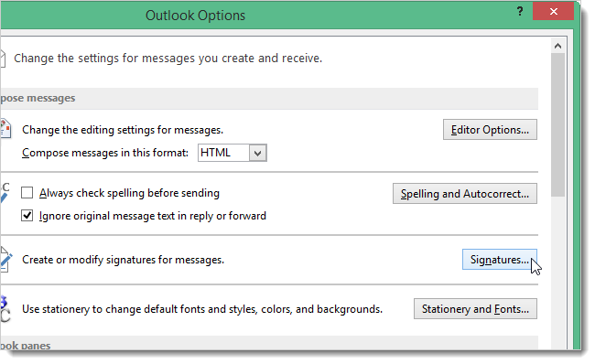Expand the compose message format dropdown
Image resolution: width=595 pixels, height=364 pixels.
pos(258,153)
